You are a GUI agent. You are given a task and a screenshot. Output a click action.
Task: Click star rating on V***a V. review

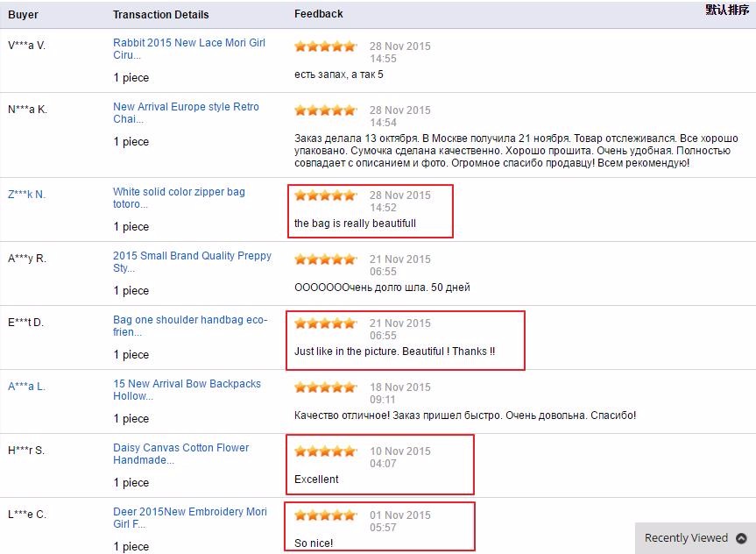(326, 46)
